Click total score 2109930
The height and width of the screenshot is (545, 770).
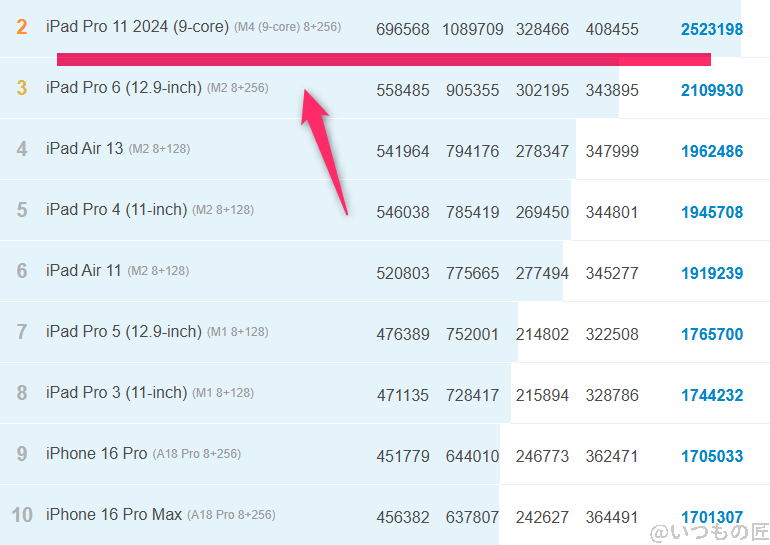click(x=712, y=90)
